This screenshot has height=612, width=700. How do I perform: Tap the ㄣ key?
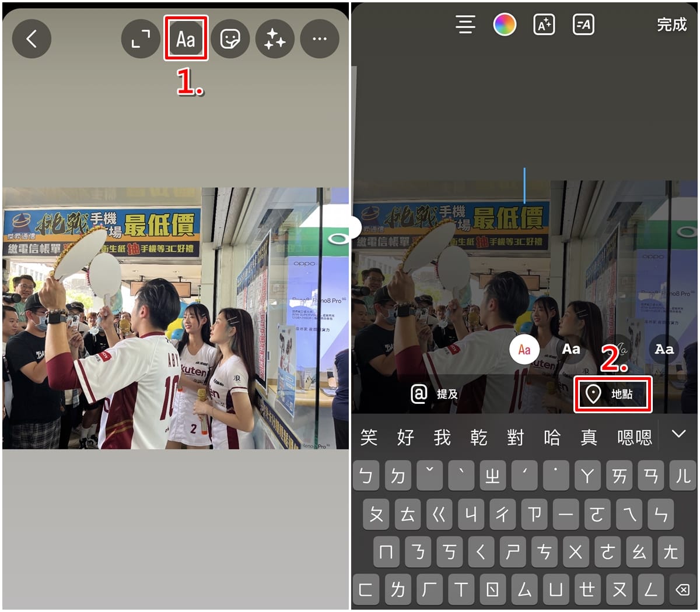(x=660, y=515)
